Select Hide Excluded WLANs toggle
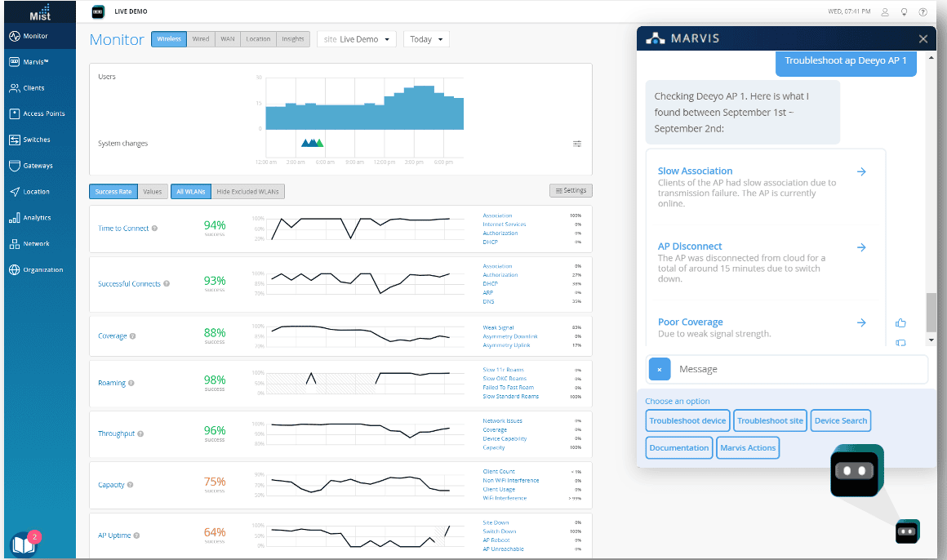The image size is (947, 560). coord(247,192)
